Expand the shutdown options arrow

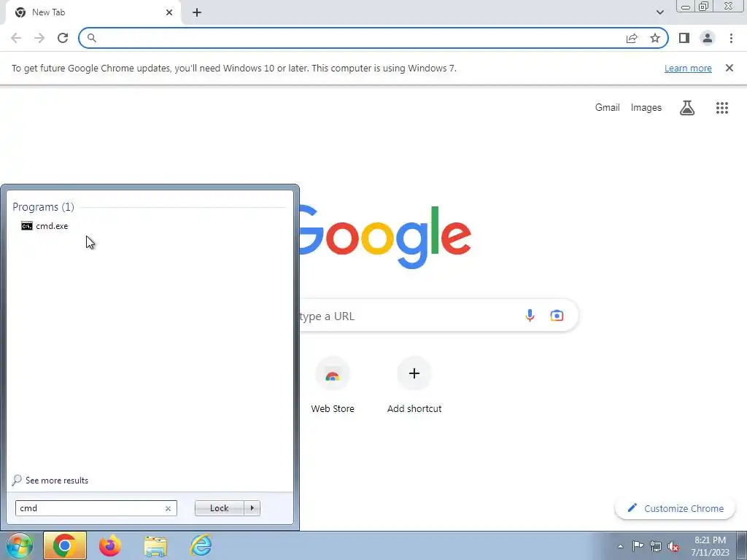[252, 508]
